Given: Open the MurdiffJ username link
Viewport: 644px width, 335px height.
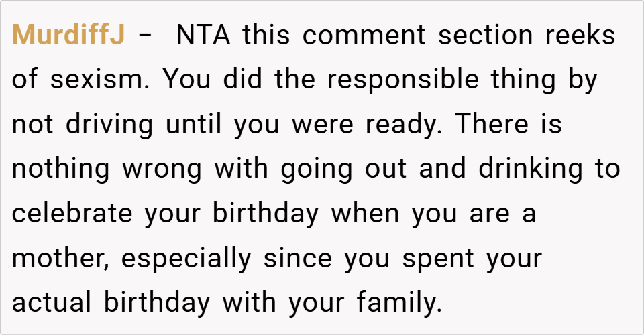Looking at the screenshot, I should [68, 35].
